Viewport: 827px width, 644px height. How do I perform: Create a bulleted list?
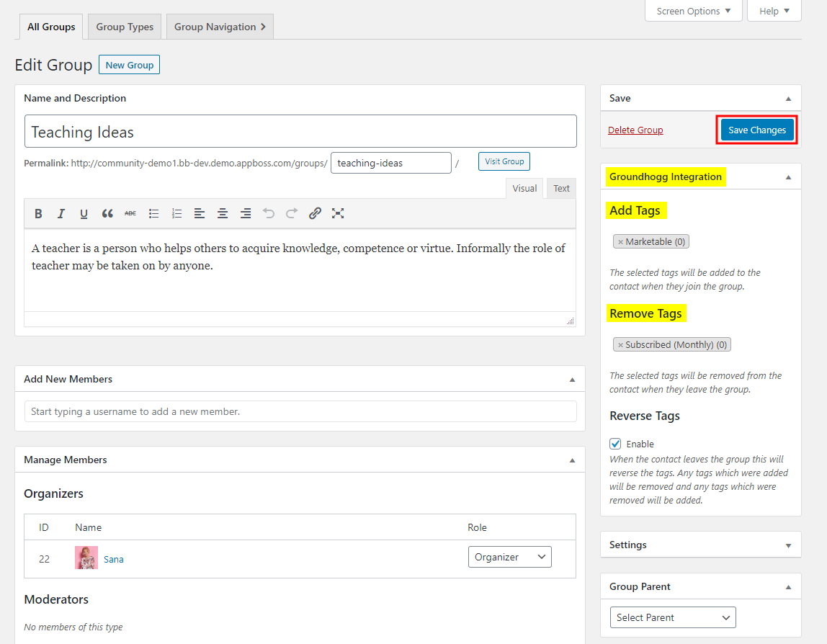(x=153, y=213)
